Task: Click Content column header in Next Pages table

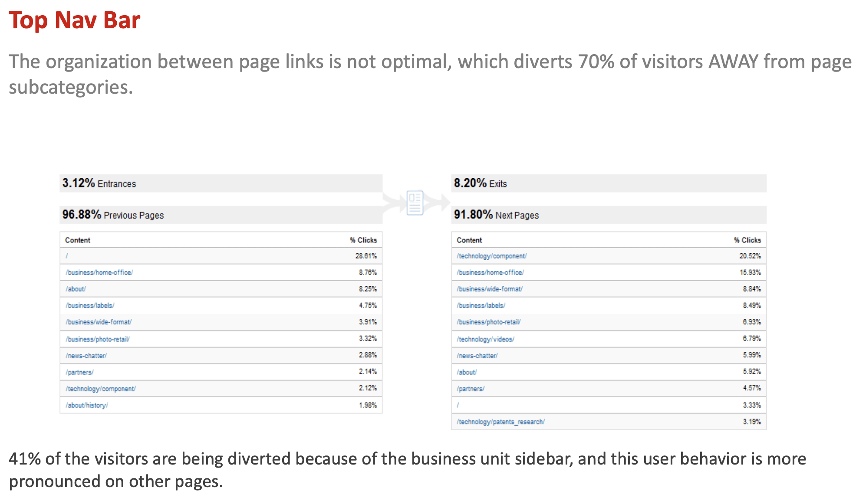Action: coord(469,240)
